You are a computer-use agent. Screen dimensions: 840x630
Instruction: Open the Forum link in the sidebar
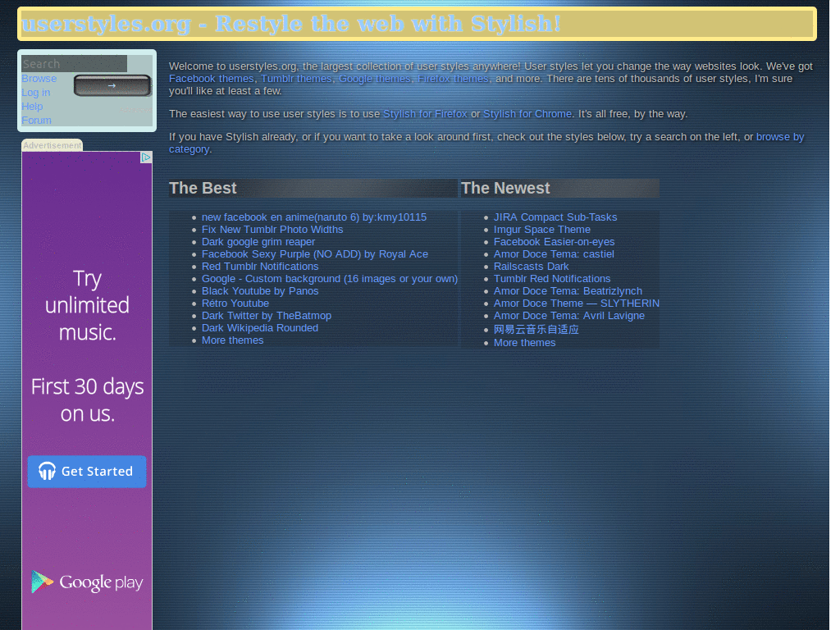tap(36, 120)
